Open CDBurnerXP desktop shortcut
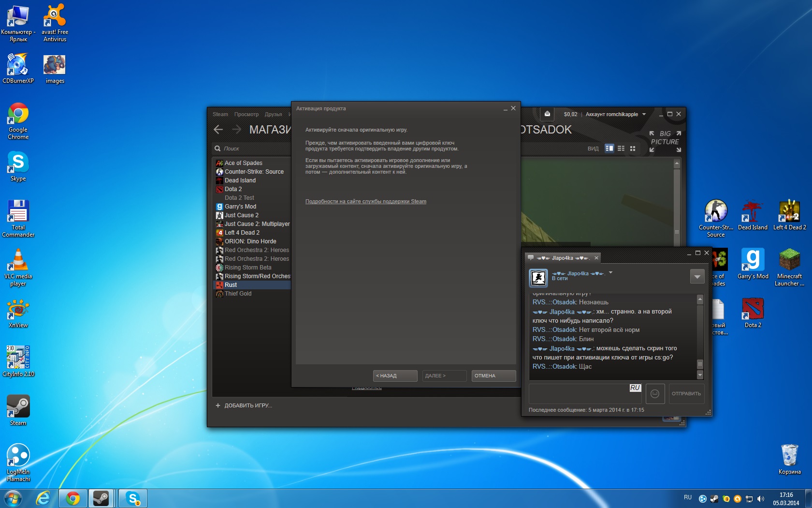The height and width of the screenshot is (508, 812). click(x=18, y=69)
